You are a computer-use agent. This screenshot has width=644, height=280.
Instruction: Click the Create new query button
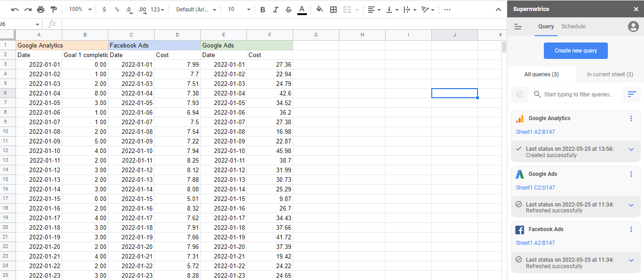point(575,51)
